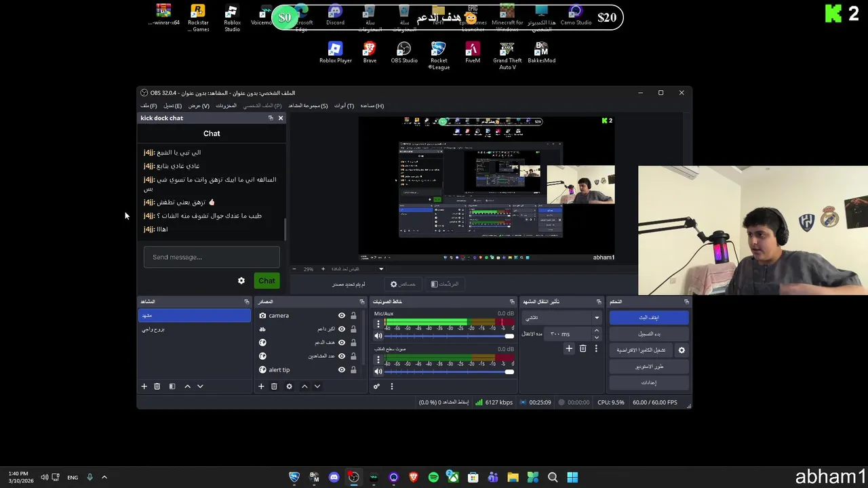Screen dimensions: 868x488
Task: Open advanced audio properties gears icon
Action: (x=377, y=386)
